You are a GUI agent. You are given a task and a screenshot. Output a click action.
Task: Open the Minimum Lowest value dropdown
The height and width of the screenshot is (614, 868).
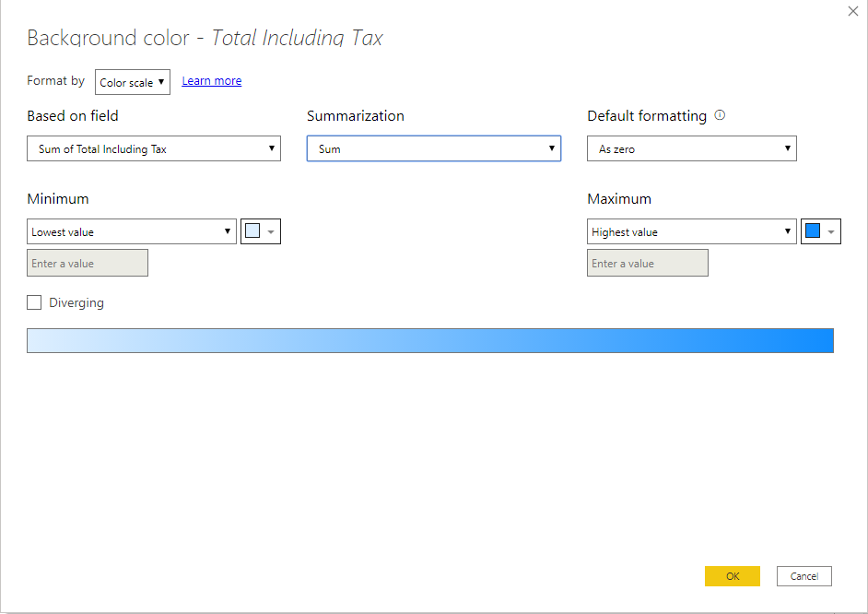(x=132, y=232)
